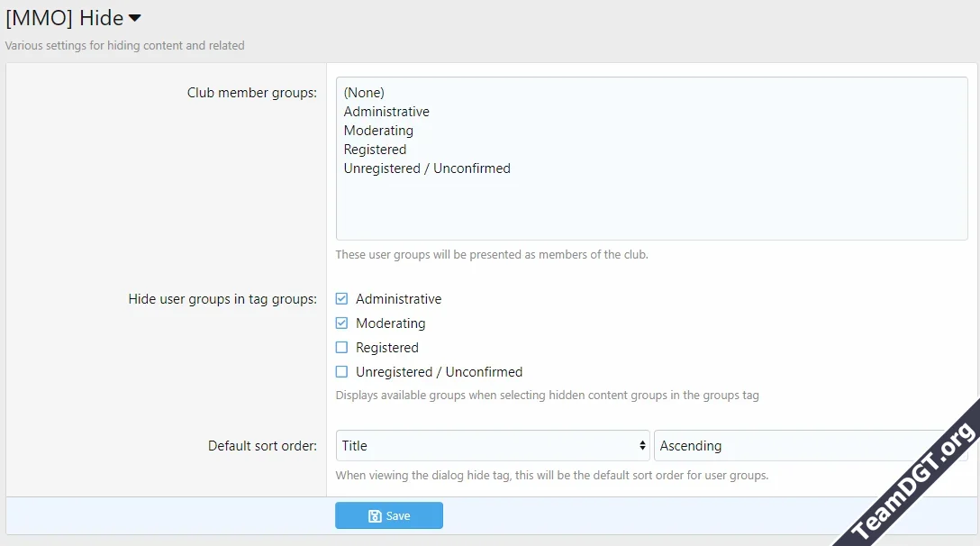
Task: Click the arrows on the Title select
Action: [x=642, y=445]
